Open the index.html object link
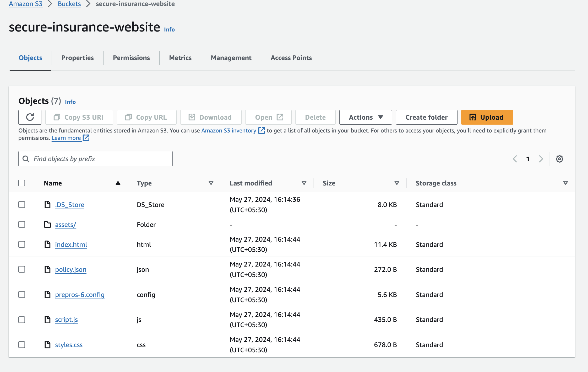This screenshot has height=372, width=588. click(x=71, y=245)
